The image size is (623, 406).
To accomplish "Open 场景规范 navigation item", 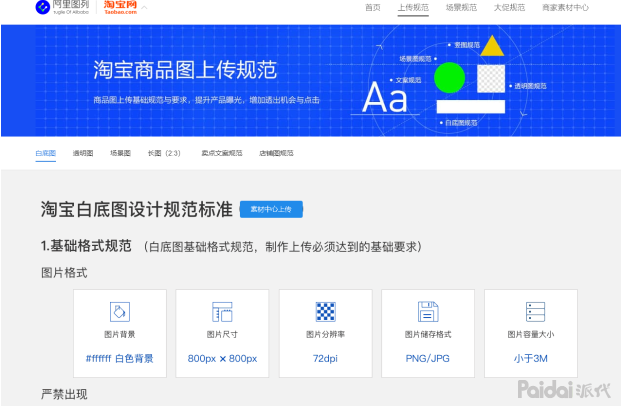I will coord(461,8).
